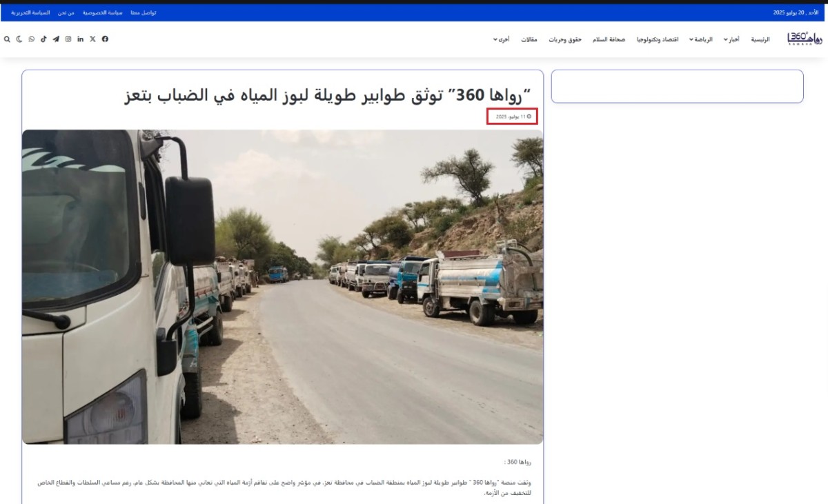Open the Instagram profile icon
The width and height of the screenshot is (828, 504).
click(x=68, y=39)
